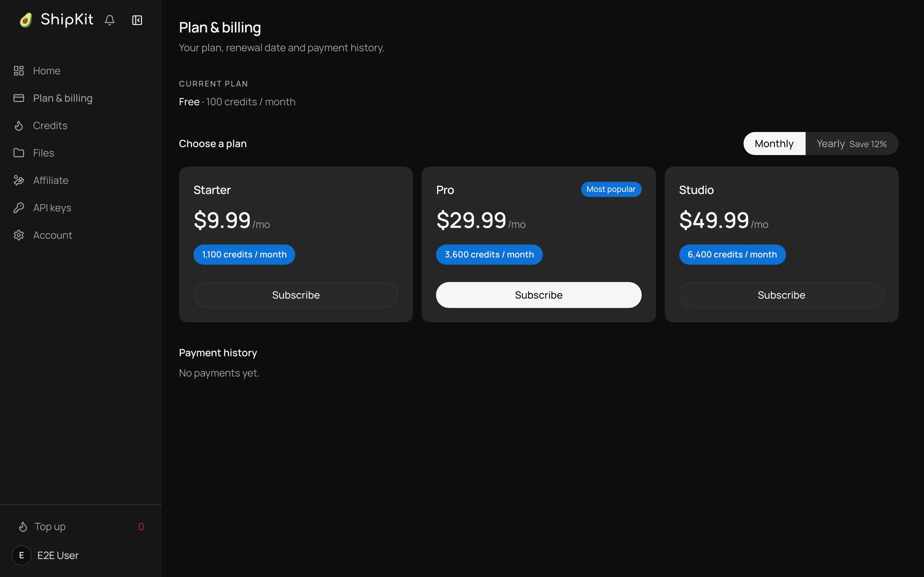Screen dimensions: 924x577
Task: Click the 3,600 credits / month pill
Action: pos(489,255)
